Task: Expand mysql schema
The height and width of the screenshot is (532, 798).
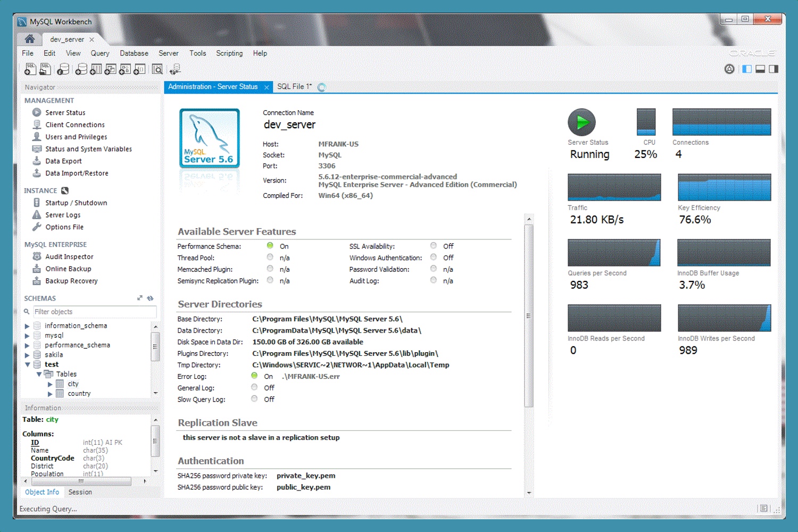Action: 27,336
